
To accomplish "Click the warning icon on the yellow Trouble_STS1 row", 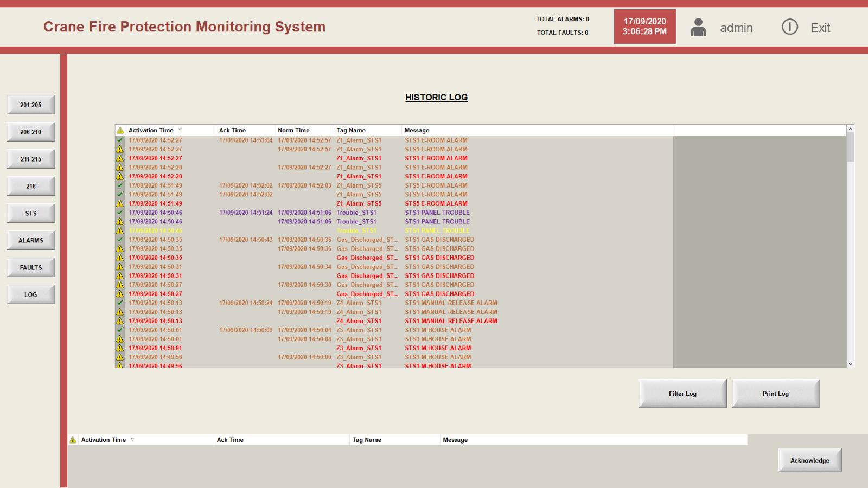I will [x=120, y=230].
